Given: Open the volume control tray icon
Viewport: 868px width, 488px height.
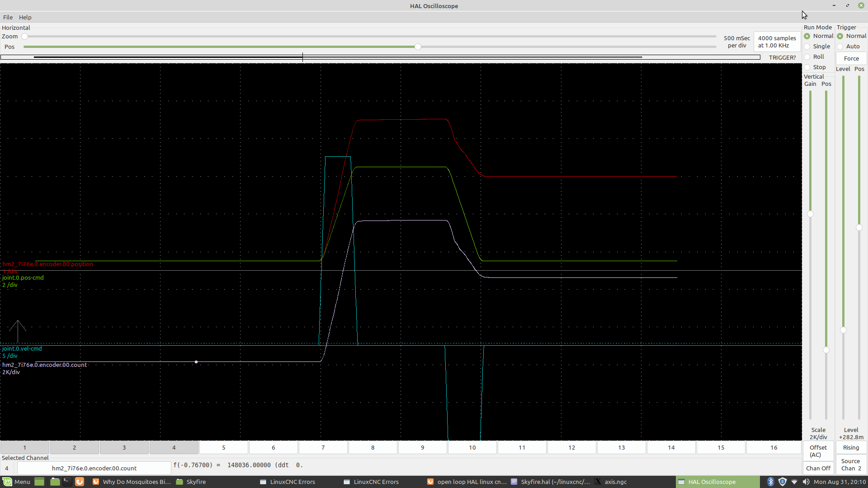Looking at the screenshot, I should (806, 482).
